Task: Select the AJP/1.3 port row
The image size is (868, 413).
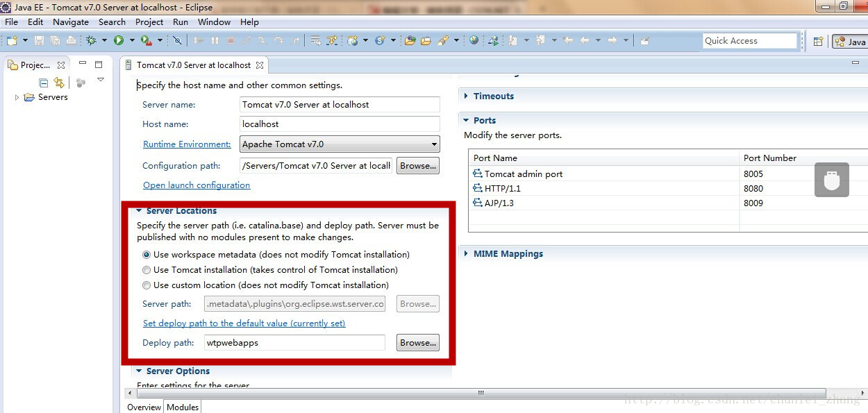Action: pyautogui.click(x=668, y=203)
